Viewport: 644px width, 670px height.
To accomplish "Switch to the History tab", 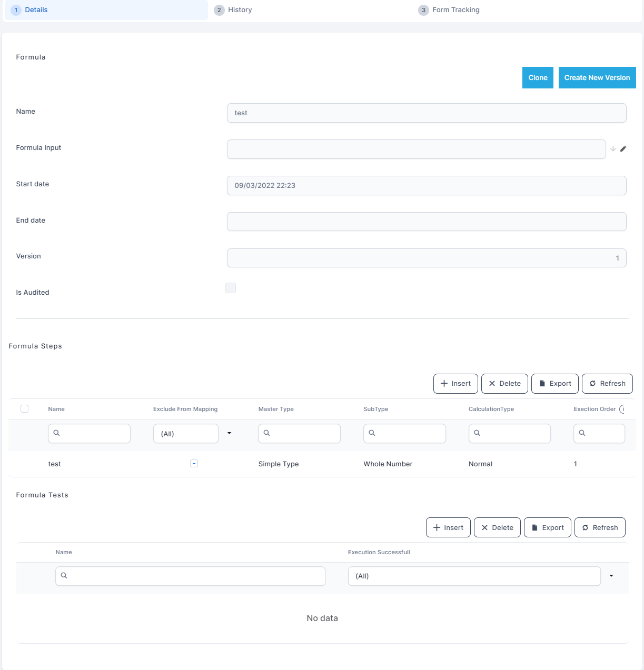I will tap(240, 10).
